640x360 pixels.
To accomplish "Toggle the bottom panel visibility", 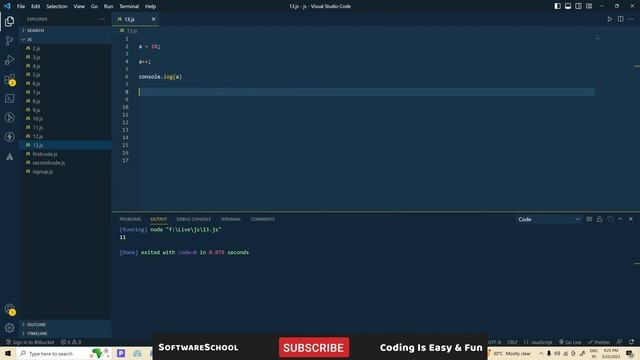I will [x=568, y=6].
